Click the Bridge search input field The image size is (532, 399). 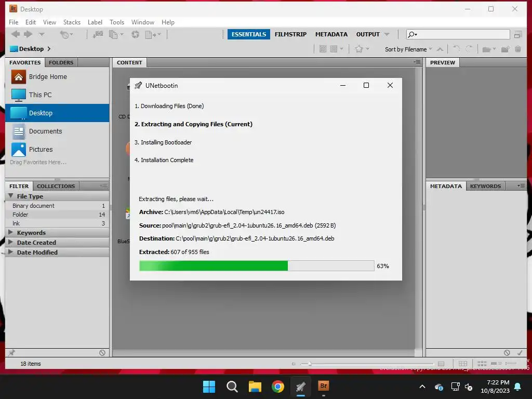pos(458,34)
